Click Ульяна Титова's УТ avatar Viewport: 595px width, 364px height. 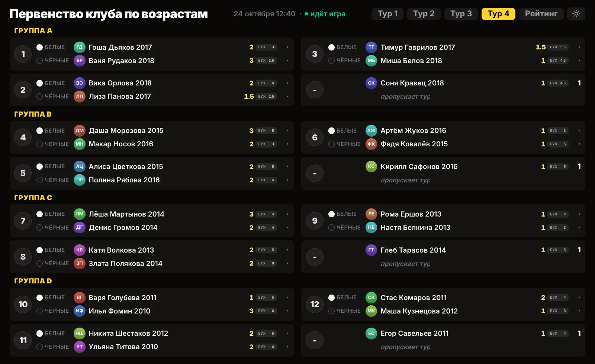click(80, 347)
